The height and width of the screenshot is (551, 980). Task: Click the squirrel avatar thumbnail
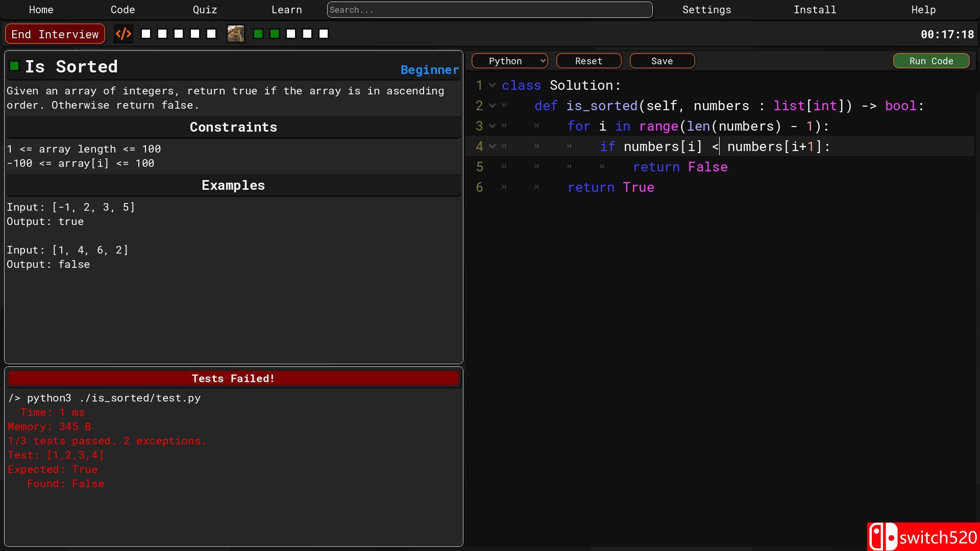[x=235, y=34]
